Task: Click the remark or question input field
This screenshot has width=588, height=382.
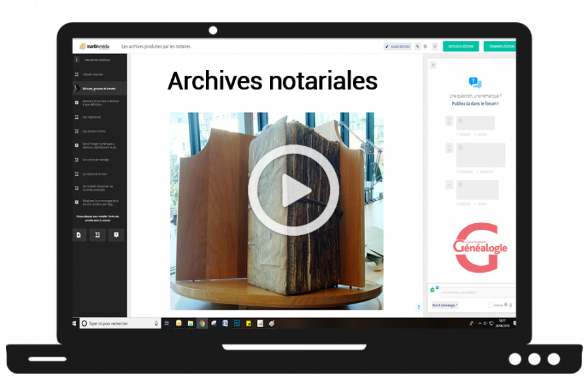Action: tap(476, 293)
